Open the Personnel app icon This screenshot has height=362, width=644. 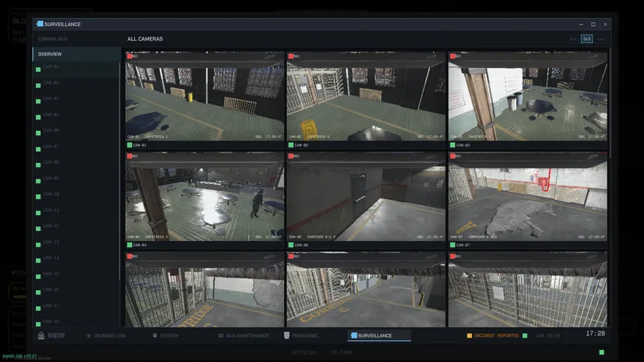tap(287, 335)
